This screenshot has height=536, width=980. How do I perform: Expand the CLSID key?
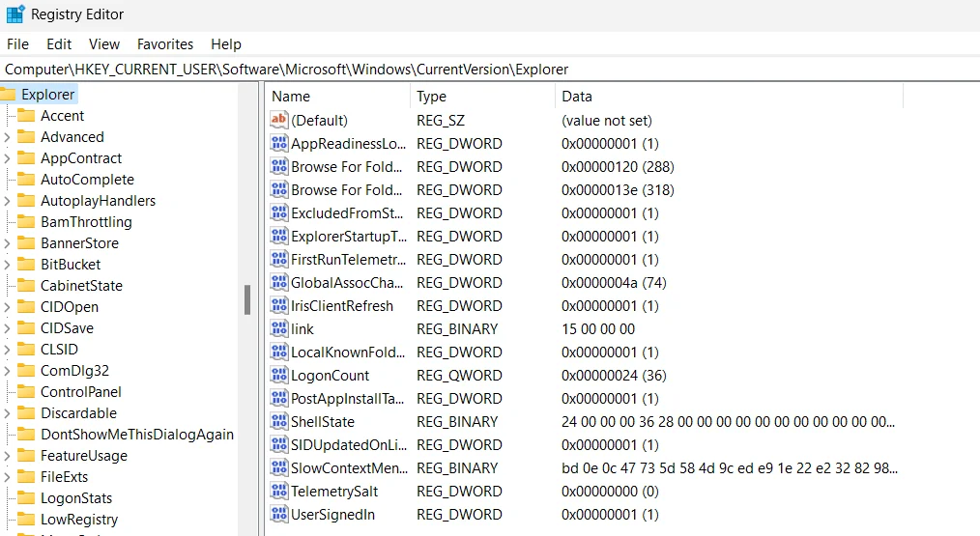coord(7,350)
